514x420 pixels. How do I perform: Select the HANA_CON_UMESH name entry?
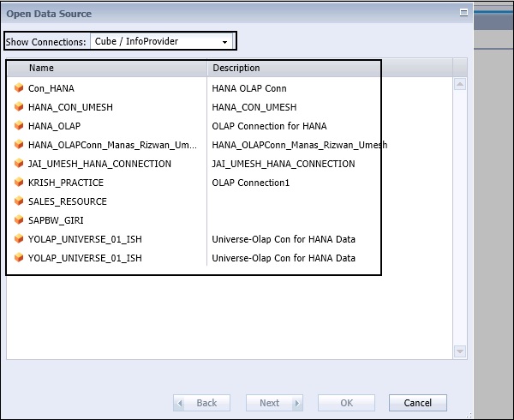[70, 107]
